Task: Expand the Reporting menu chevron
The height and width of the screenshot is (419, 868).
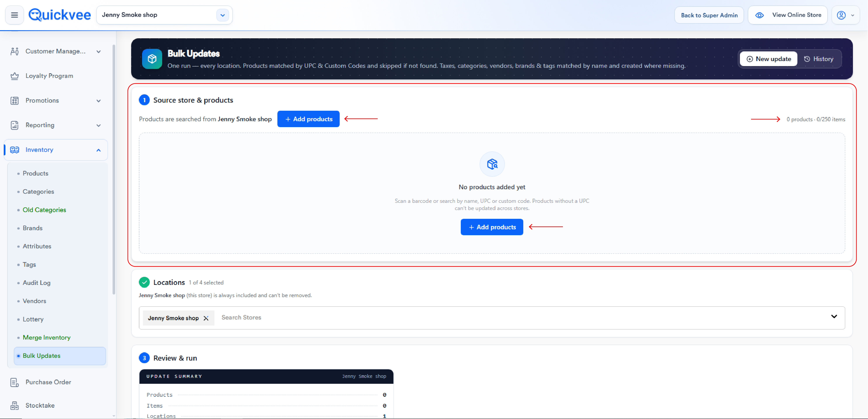Action: click(x=98, y=126)
